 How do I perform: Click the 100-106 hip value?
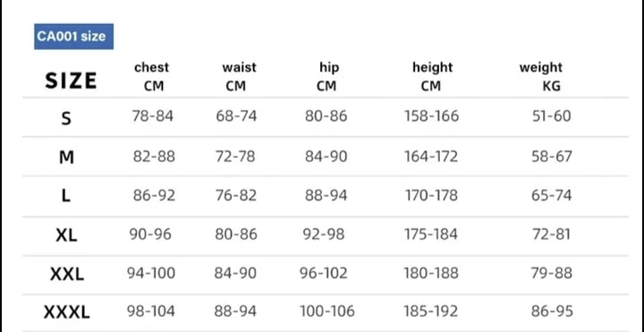pos(327,311)
